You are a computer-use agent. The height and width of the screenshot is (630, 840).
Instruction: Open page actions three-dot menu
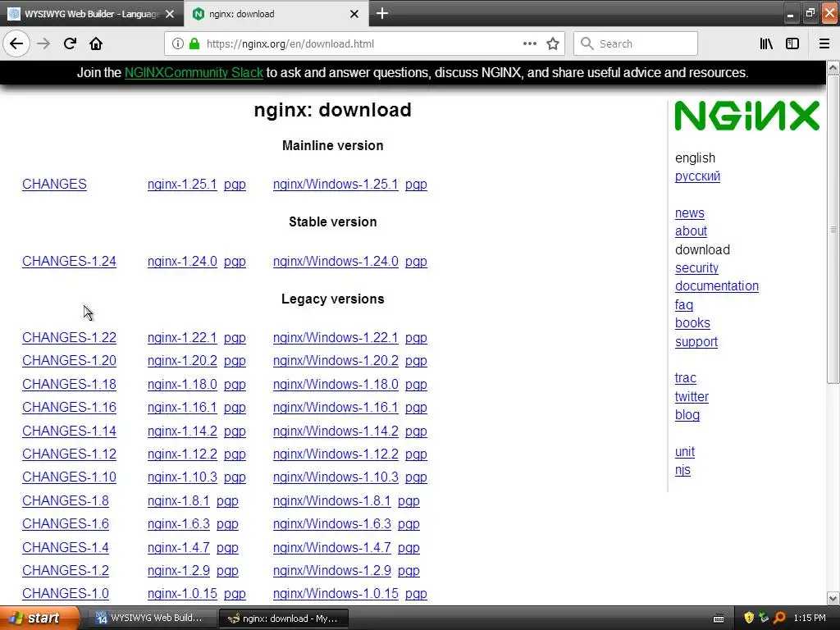529,44
